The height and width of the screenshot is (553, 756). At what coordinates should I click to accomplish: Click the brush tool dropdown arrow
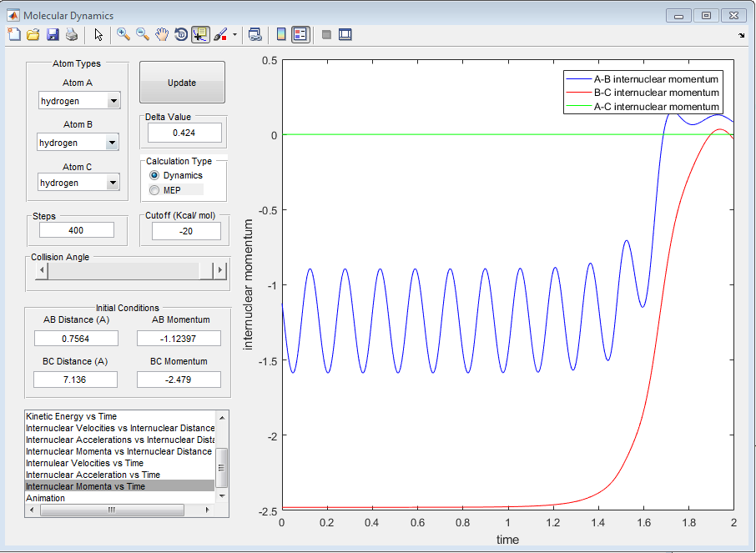(x=234, y=35)
